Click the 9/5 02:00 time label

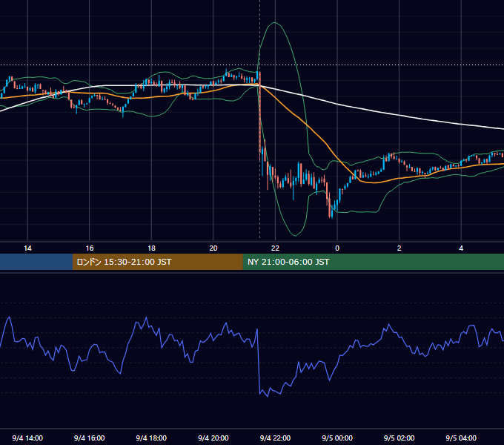click(399, 438)
